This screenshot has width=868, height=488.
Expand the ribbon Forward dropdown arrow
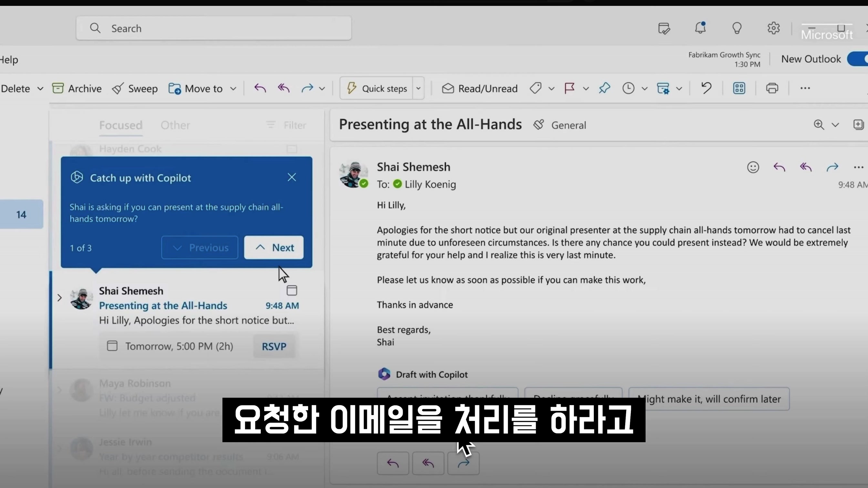click(322, 88)
